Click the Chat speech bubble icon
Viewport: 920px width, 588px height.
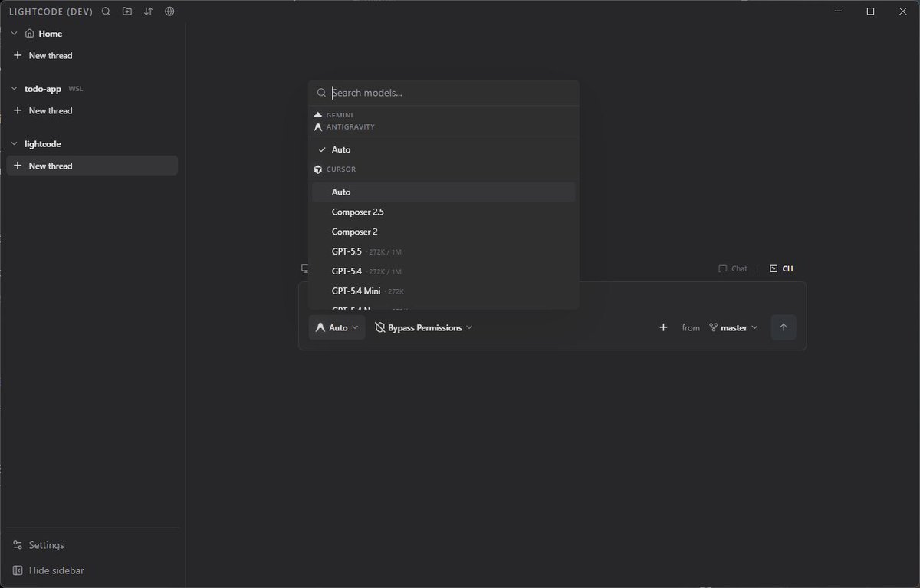tap(722, 269)
